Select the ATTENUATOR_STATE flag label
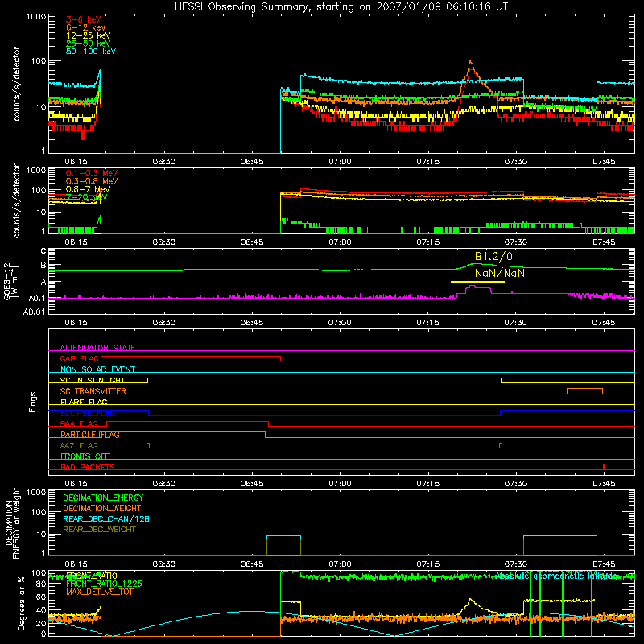 (x=97, y=348)
